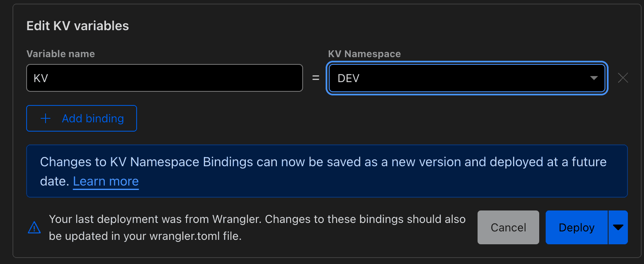Click the Deploy button

[576, 227]
